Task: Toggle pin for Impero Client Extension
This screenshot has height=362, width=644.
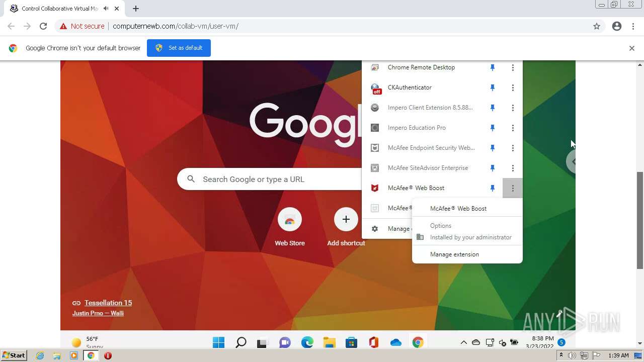Action: click(493, 108)
